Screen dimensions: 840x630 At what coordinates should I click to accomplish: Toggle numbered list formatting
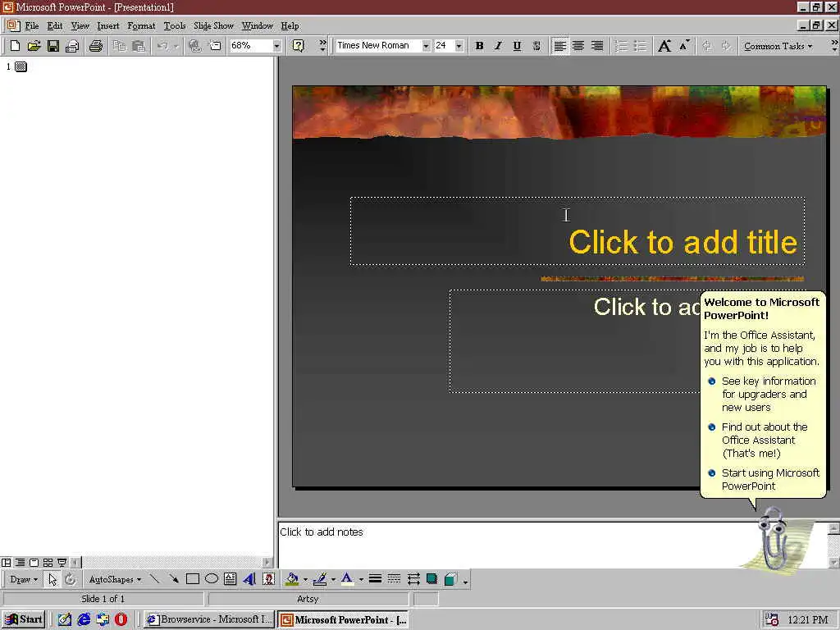tap(621, 46)
